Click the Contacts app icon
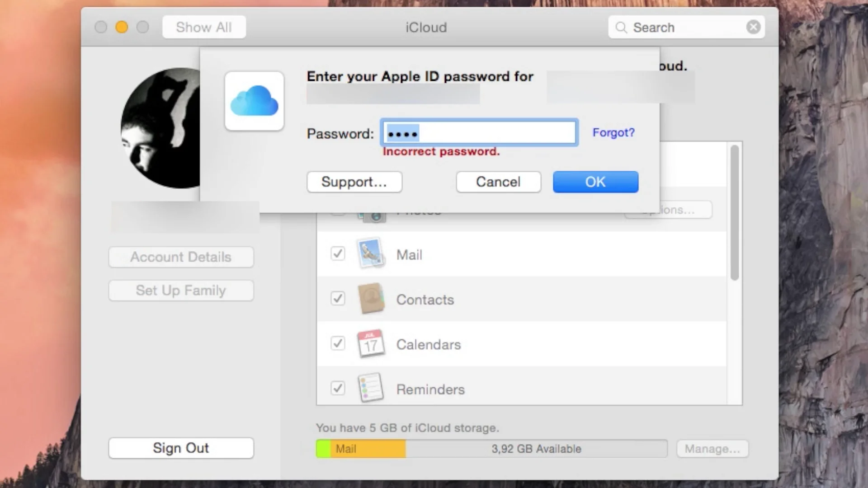 371,299
